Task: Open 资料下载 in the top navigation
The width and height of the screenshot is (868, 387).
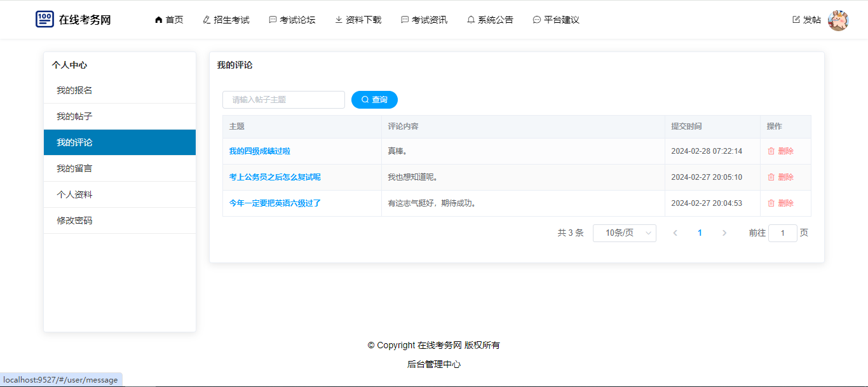Action: tap(358, 20)
